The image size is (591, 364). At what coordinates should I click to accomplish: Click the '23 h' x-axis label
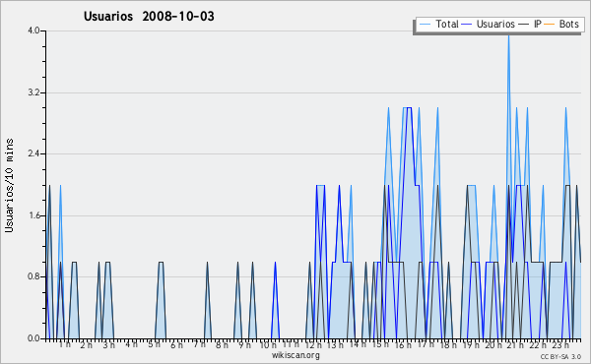click(560, 345)
